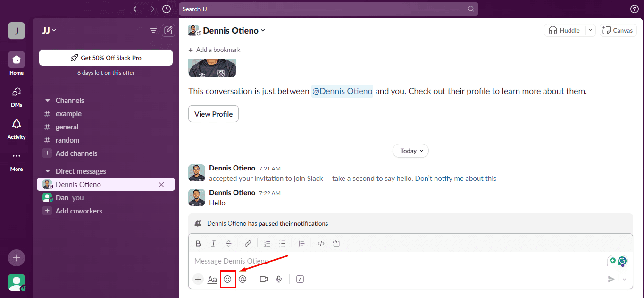
Task: Add a bookmark
Action: [x=214, y=50]
